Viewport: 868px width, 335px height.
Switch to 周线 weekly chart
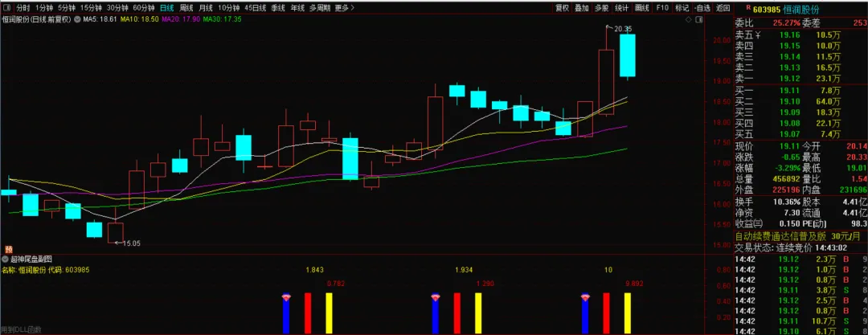click(x=186, y=8)
